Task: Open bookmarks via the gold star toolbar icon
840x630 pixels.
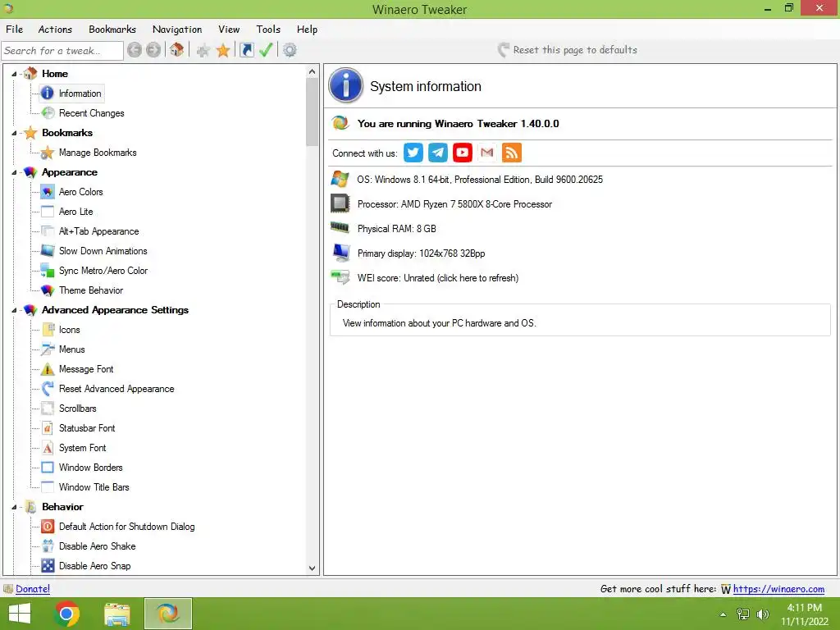Action: [x=223, y=50]
